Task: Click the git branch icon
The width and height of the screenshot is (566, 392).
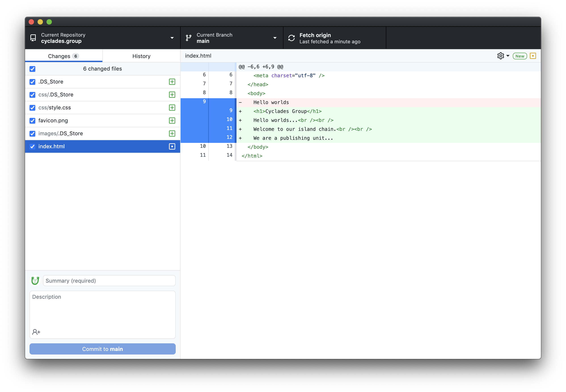Action: [x=189, y=38]
